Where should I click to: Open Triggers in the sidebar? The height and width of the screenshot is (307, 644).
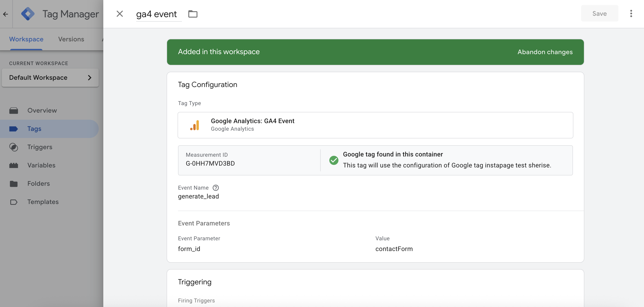pos(40,147)
